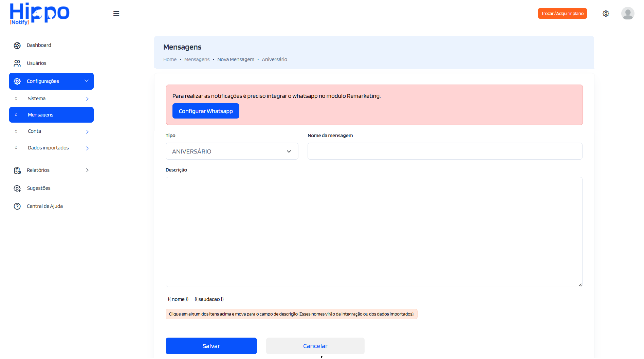The image size is (644, 359).
Task: Insert the {{ saudacao }} variable tag
Action: coord(209,299)
